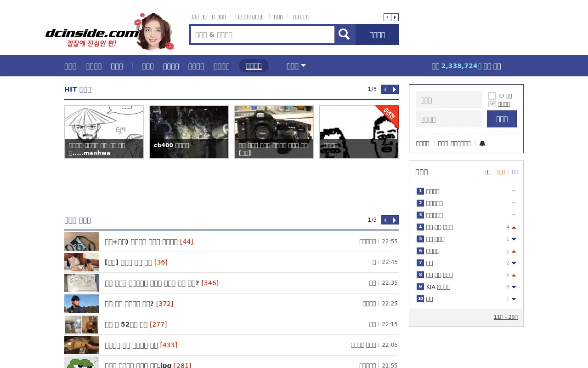Open the post with [346] comments
Image resolution: width=588 pixels, height=368 pixels.
(162, 283)
